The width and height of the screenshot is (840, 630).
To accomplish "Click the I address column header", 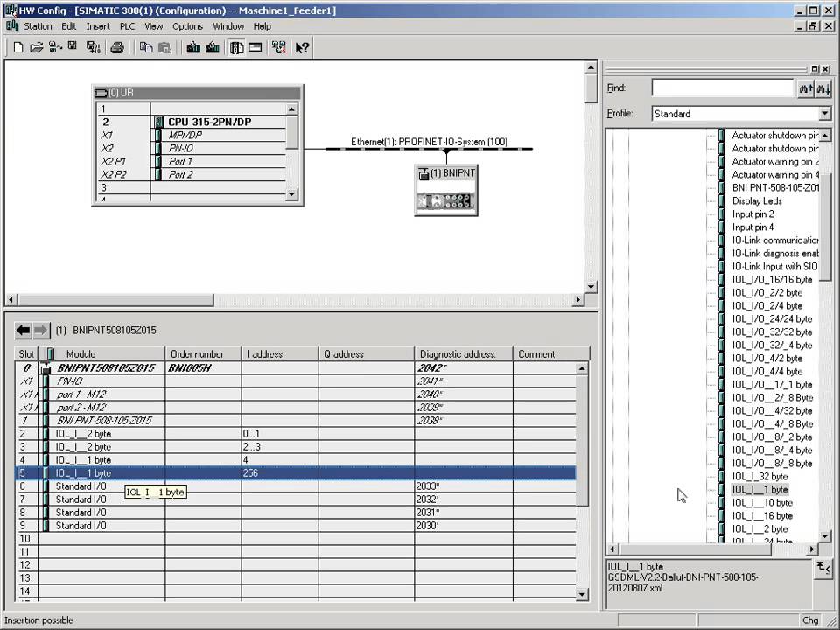I will click(x=280, y=354).
